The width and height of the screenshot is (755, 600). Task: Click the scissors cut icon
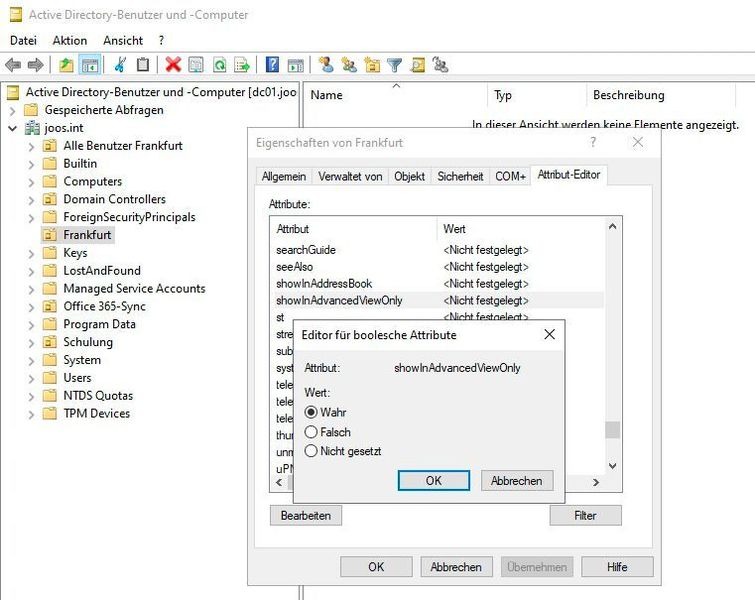click(120, 65)
